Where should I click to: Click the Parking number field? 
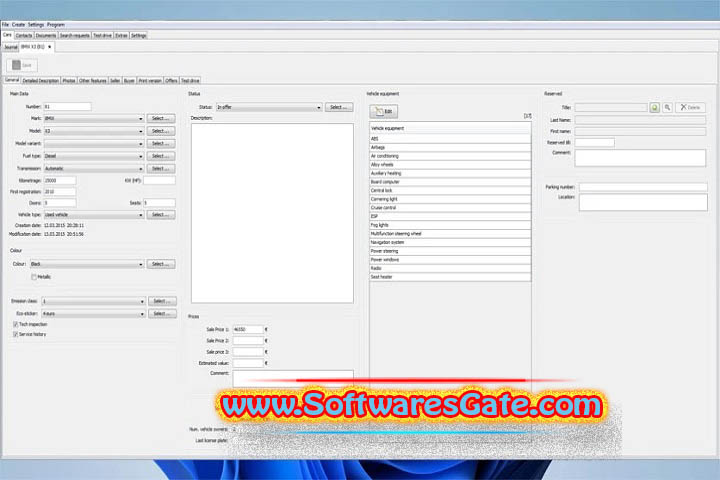click(x=643, y=187)
